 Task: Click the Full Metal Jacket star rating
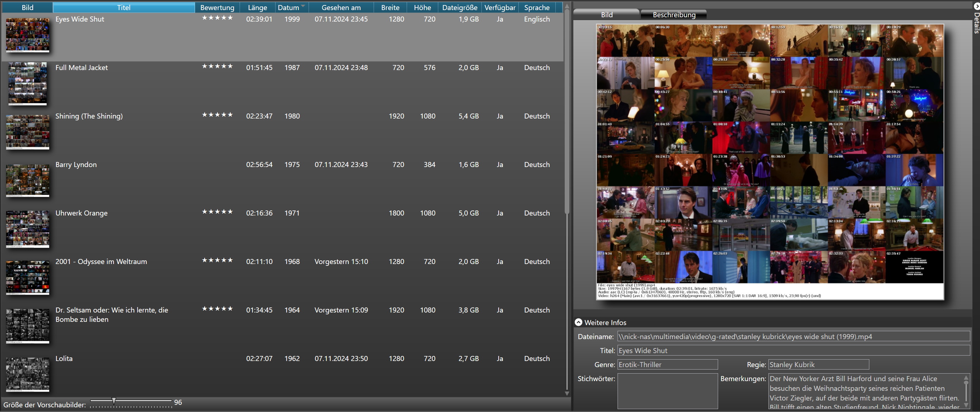[217, 66]
